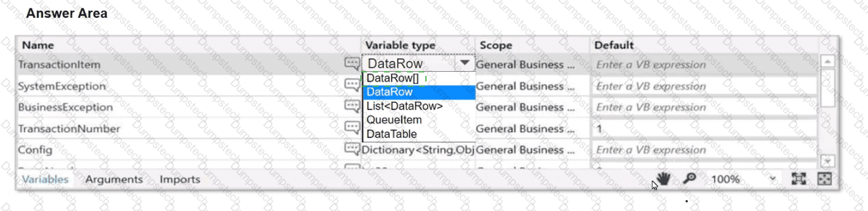Click the magnifier zoom icon
Viewport: 868px width, 211px height.
pyautogui.click(x=690, y=179)
